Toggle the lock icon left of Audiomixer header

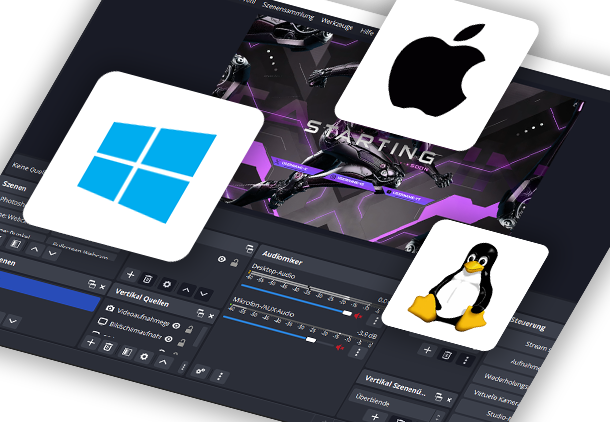[x=234, y=263]
